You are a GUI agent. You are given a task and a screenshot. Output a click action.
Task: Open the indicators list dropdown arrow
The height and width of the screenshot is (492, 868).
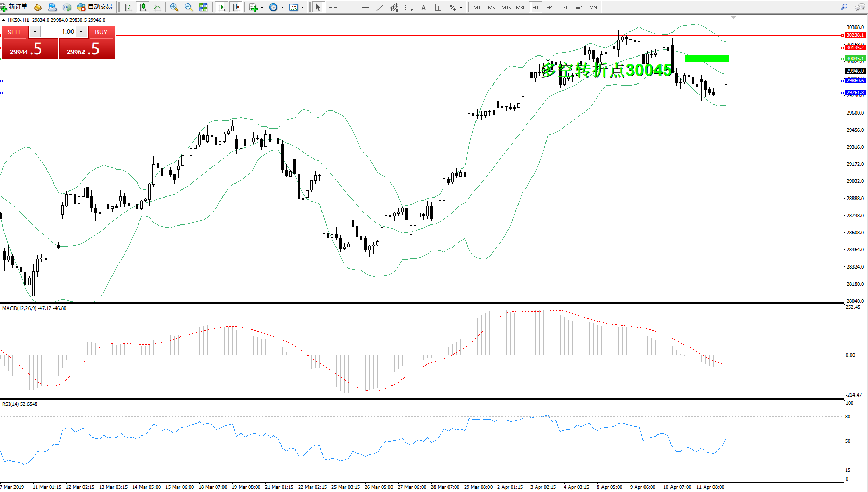[262, 8]
